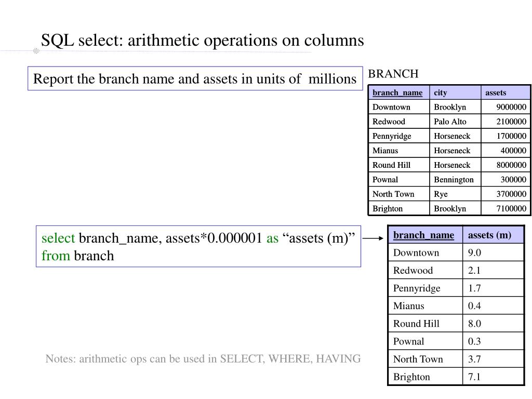Click the assets value '3700000'
Screen dimensions: 532x399
coord(511,194)
